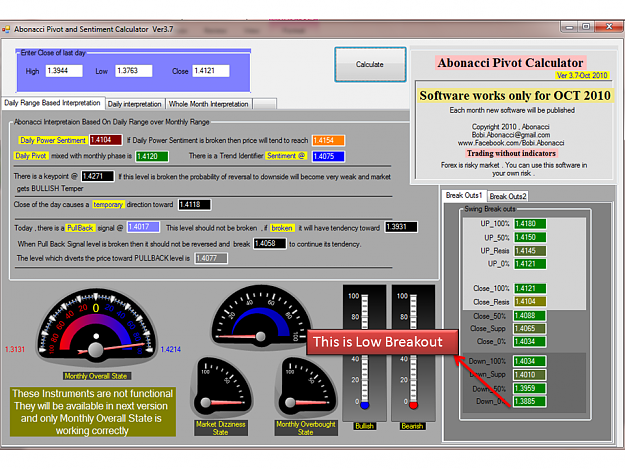Click the Daily Power Sentiment label
Viewport: 625px width, 469px height.
coord(53,140)
